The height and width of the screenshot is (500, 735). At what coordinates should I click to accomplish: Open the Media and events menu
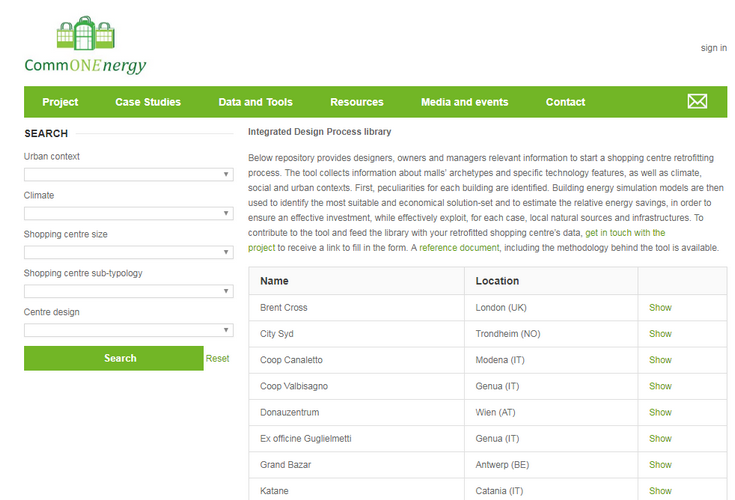coord(465,102)
